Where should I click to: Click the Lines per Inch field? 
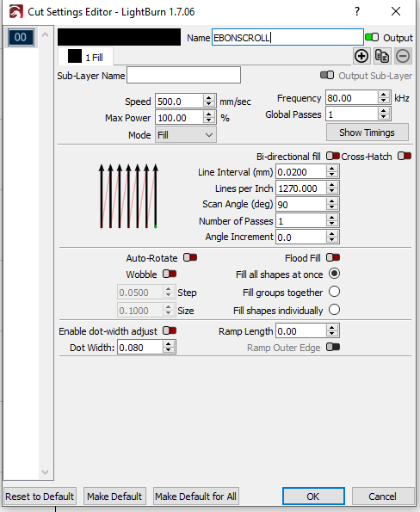(300, 188)
